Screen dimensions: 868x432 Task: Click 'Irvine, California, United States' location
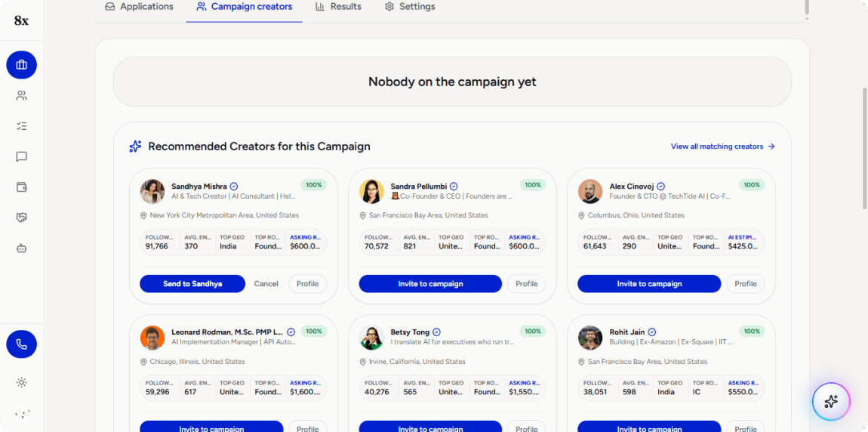click(417, 362)
